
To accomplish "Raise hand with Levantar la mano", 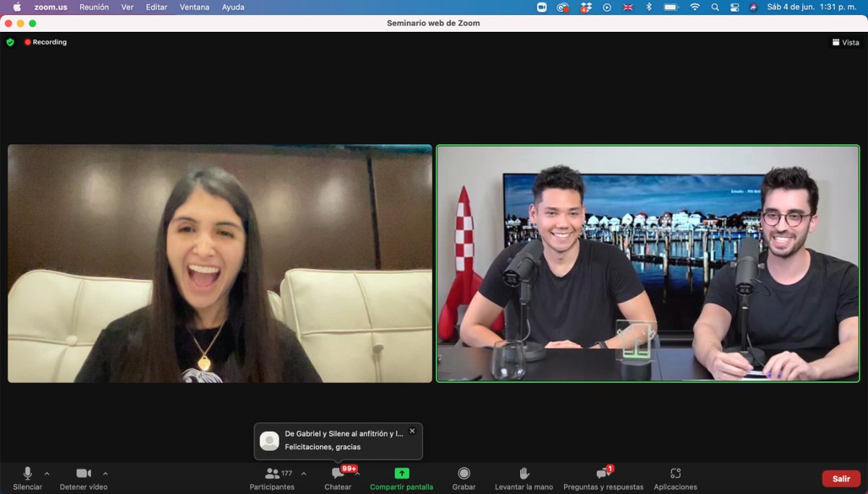I will click(x=524, y=478).
